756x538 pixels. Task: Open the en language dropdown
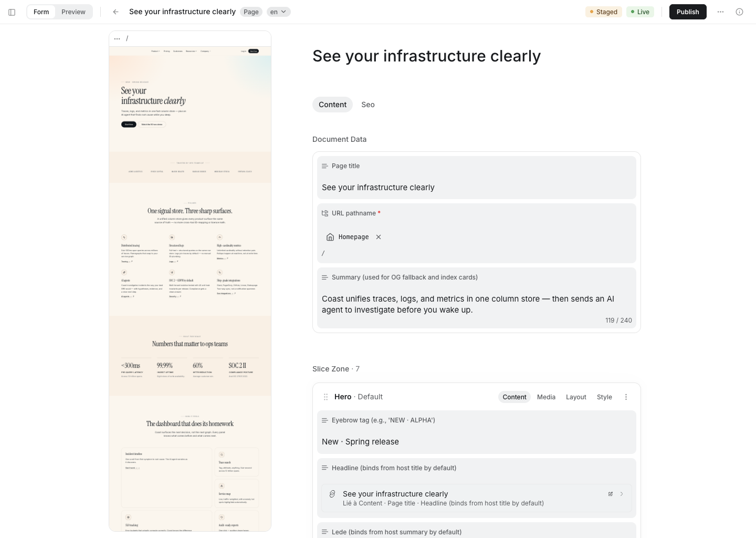click(279, 12)
